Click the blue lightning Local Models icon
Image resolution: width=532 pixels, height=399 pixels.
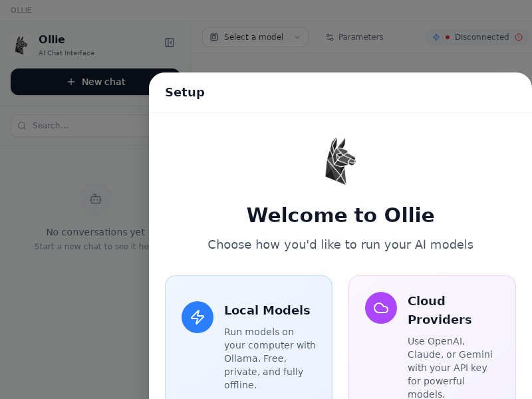[x=198, y=317]
